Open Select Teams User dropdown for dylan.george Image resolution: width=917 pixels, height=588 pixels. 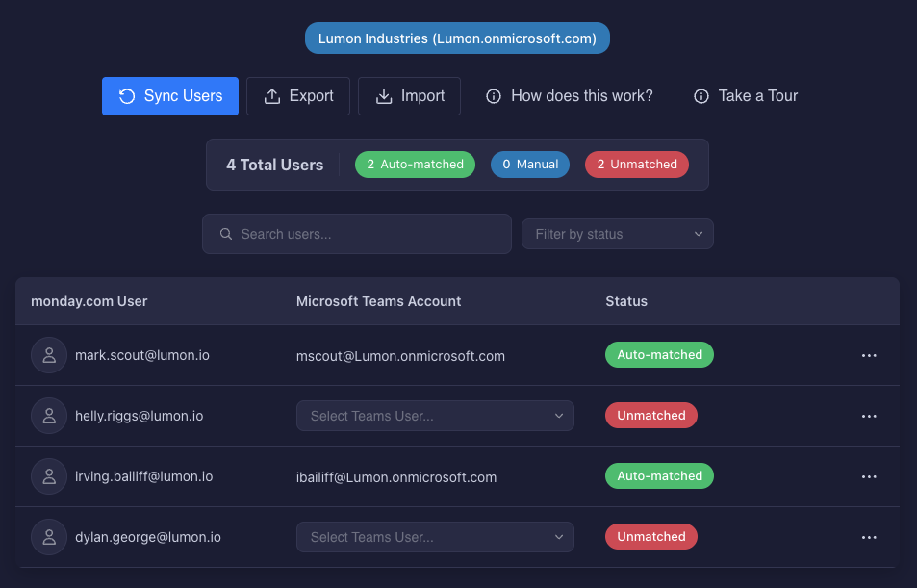tap(435, 537)
